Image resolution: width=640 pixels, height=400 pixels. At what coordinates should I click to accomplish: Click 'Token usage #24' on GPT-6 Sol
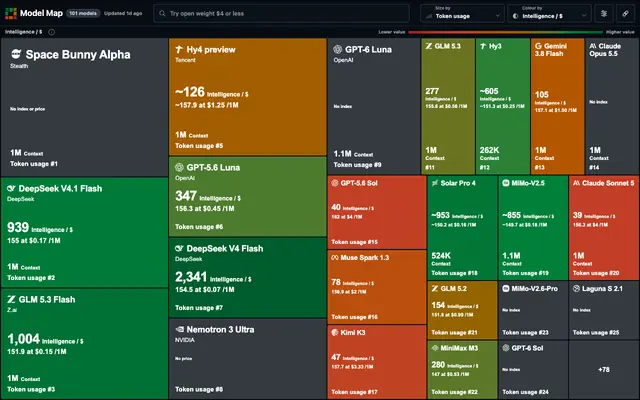525,392
